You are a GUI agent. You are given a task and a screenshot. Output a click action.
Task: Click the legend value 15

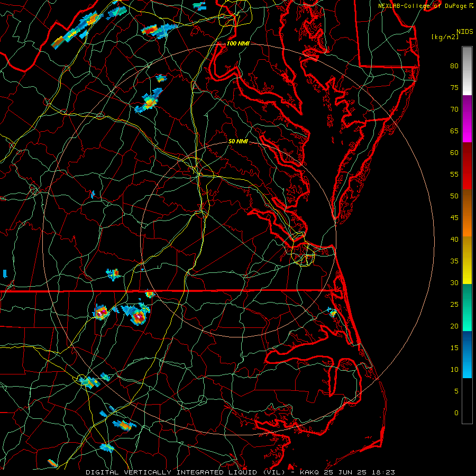tap(454, 348)
